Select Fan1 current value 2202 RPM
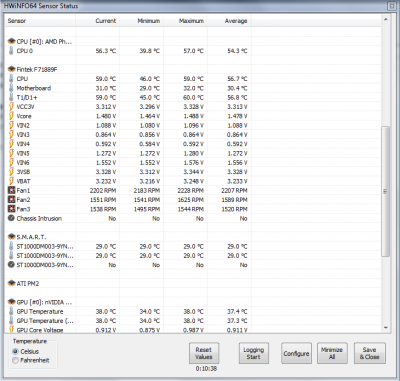 pos(103,190)
